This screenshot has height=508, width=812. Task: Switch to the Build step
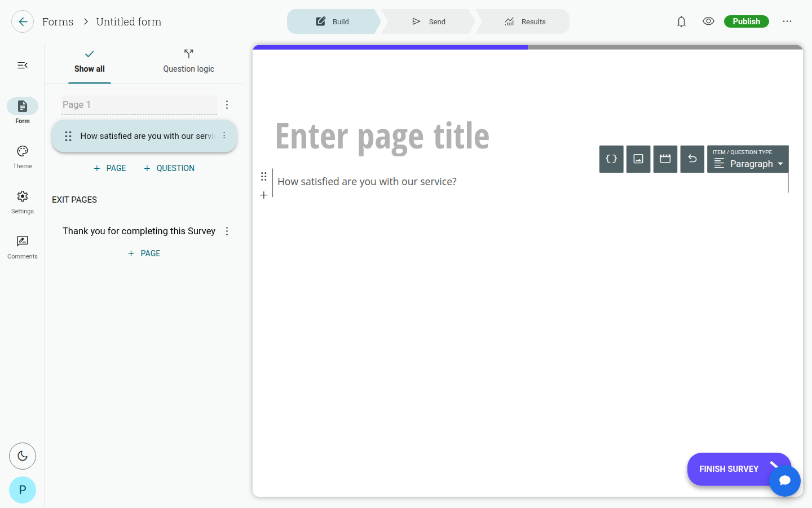[x=333, y=21]
